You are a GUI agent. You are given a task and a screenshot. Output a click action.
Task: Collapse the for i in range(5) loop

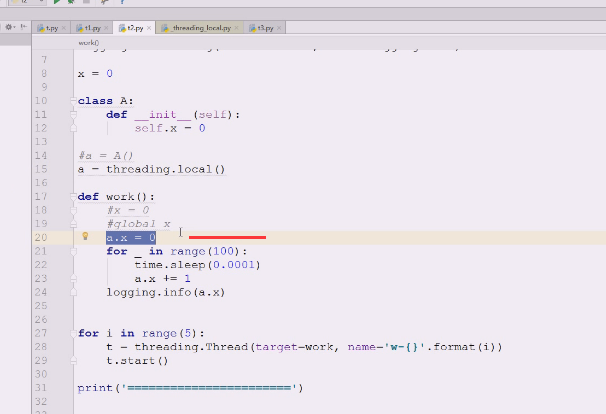[x=73, y=333]
